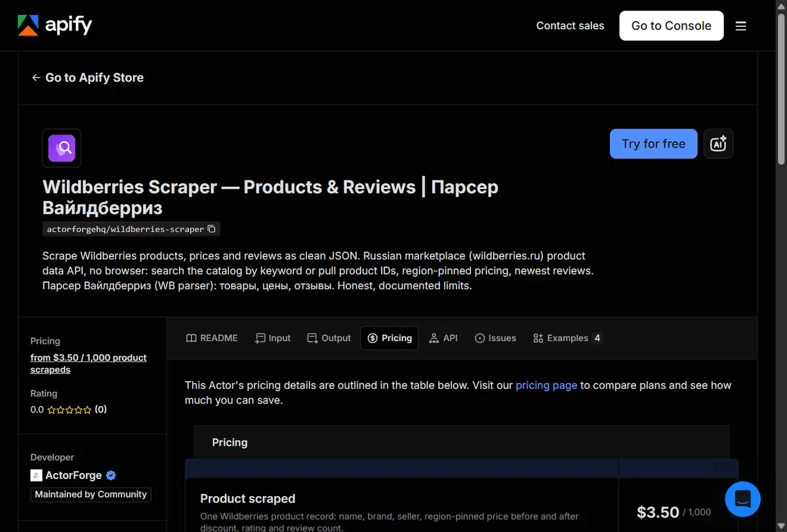Open ActorForge developer profile
The height and width of the screenshot is (532, 787).
(73, 476)
